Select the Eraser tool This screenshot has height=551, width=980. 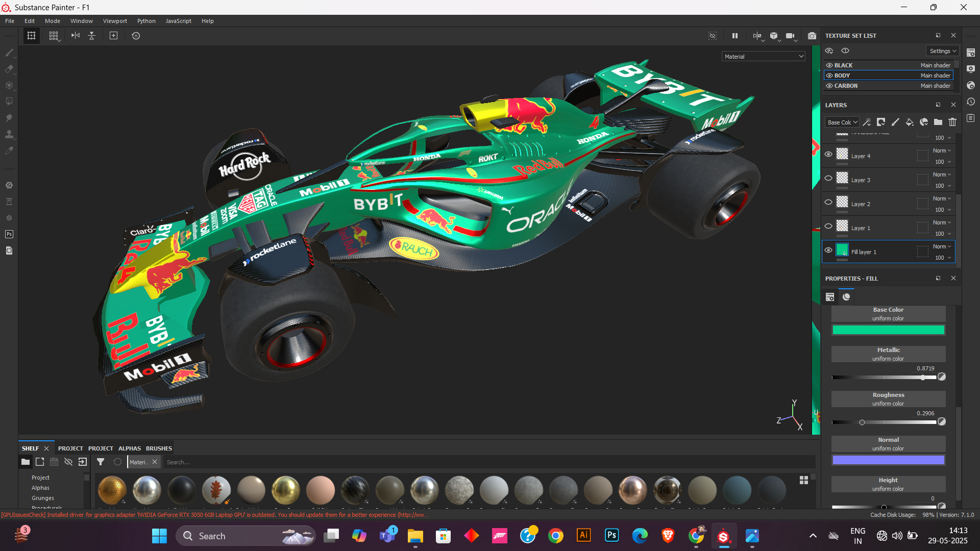(x=9, y=69)
